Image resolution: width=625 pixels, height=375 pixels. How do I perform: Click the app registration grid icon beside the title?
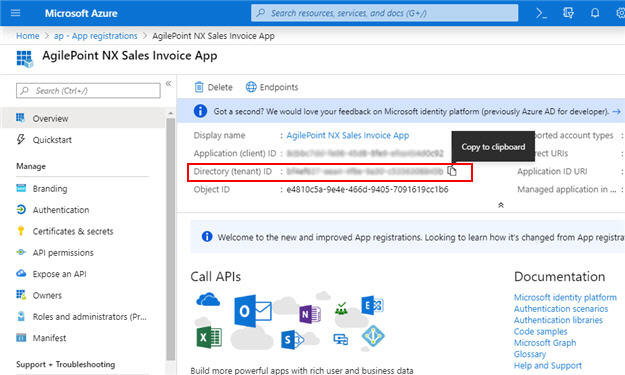point(25,59)
